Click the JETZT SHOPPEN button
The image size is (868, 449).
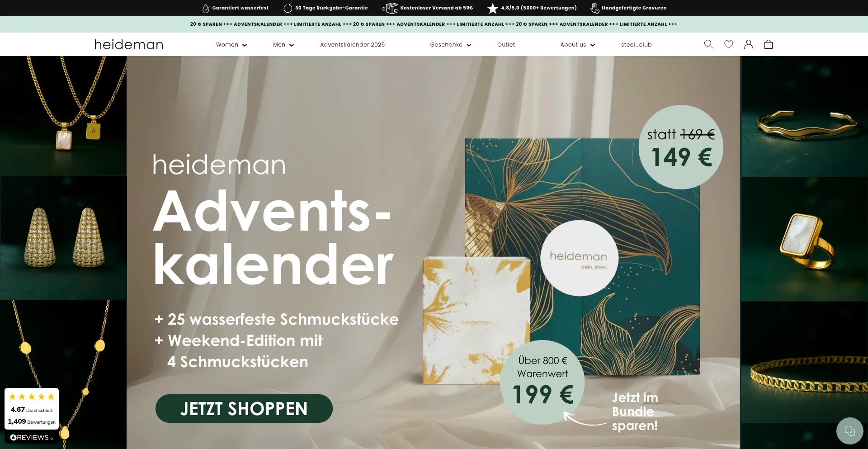(244, 409)
